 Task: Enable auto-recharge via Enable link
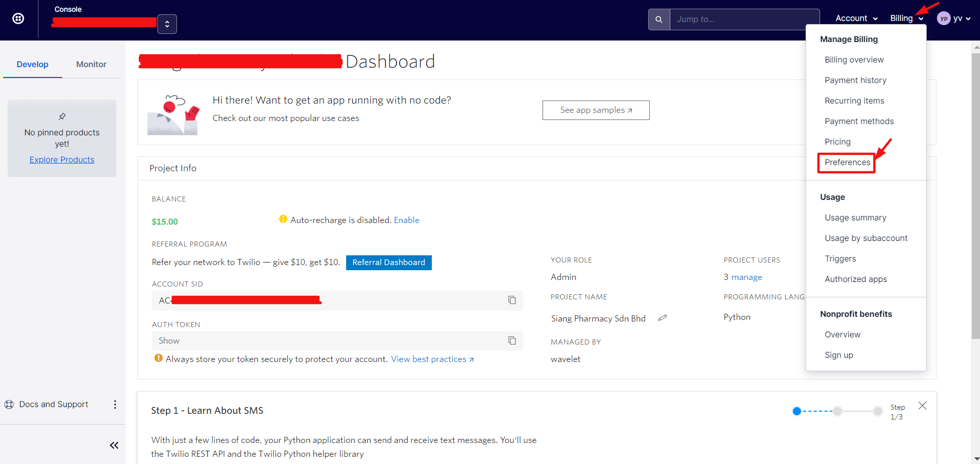point(407,220)
